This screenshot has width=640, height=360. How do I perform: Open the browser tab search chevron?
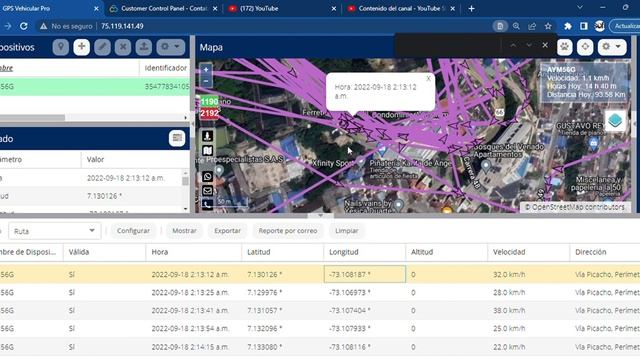[580, 8]
